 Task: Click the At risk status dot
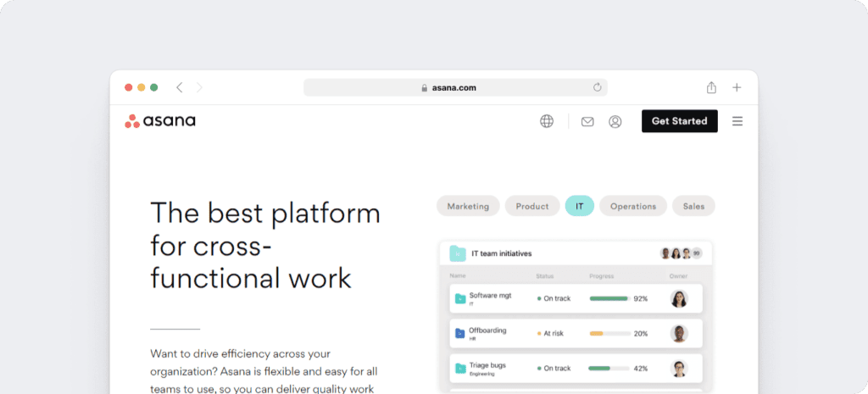(x=539, y=334)
